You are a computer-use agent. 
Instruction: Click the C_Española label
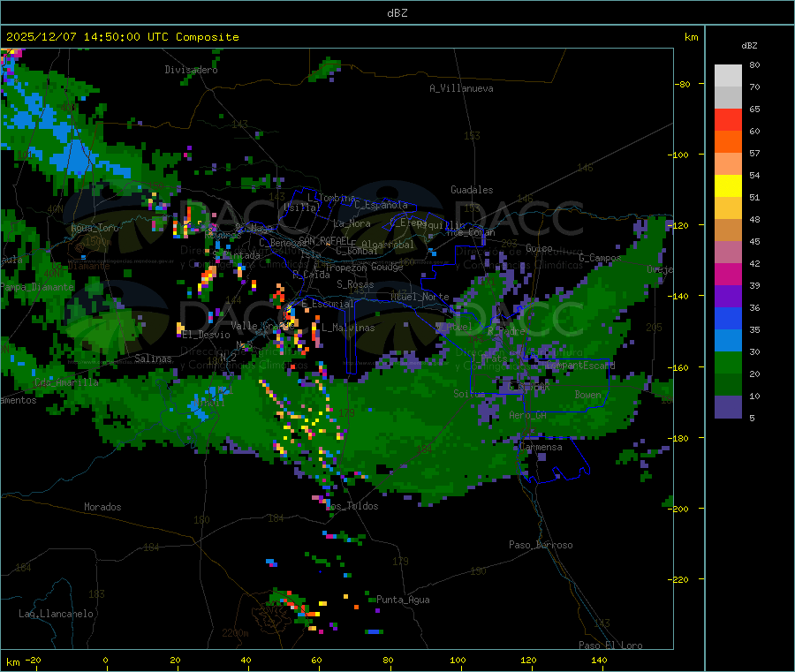[381, 205]
